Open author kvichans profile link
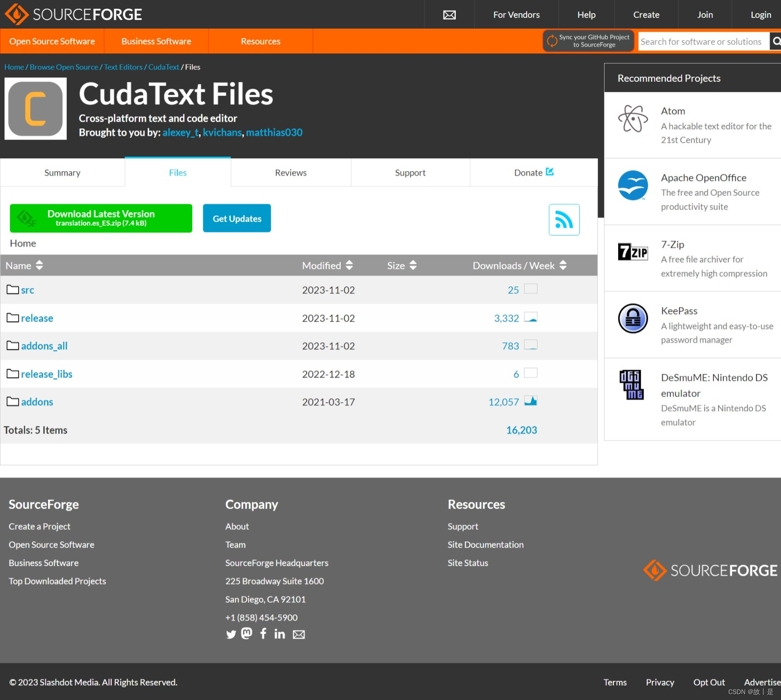This screenshot has width=781, height=700. [x=222, y=132]
